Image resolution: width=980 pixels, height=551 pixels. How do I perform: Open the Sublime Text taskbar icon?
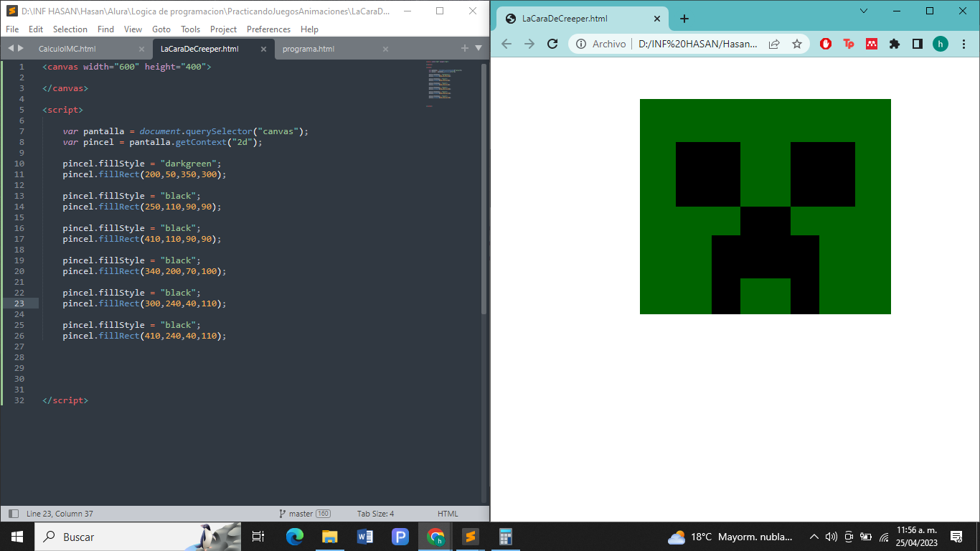(471, 537)
